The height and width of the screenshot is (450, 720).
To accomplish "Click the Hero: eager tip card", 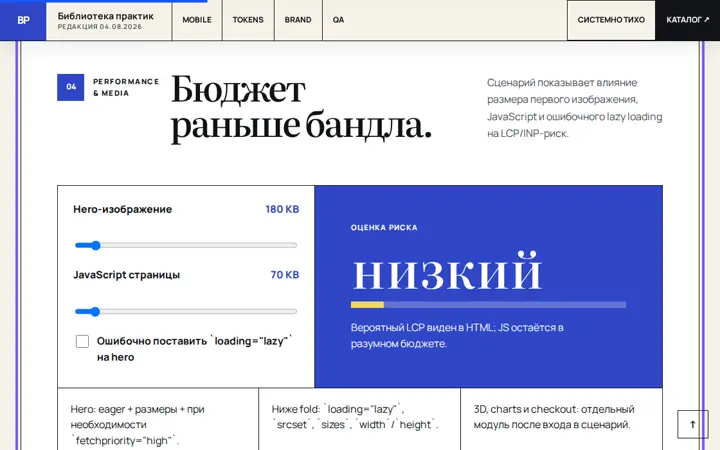I will (x=158, y=419).
